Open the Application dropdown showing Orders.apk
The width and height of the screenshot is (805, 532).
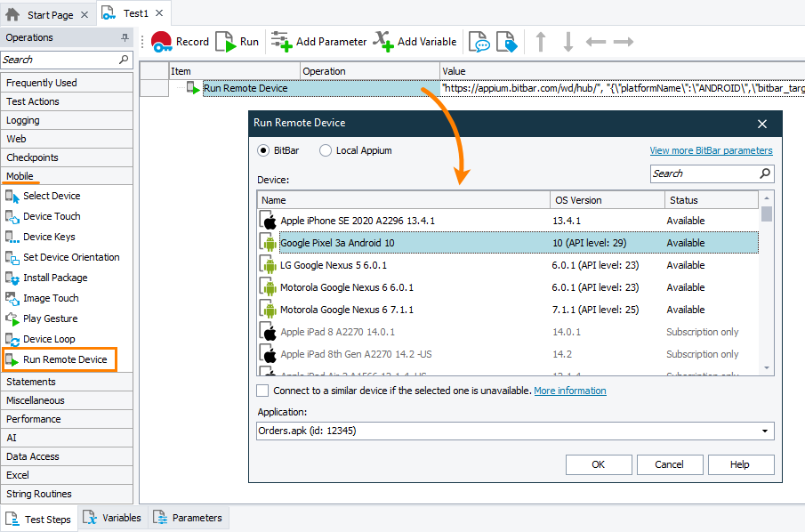(x=762, y=431)
